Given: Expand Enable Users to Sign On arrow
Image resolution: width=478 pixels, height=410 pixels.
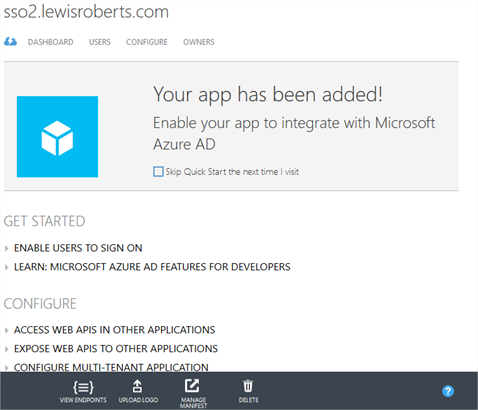Looking at the screenshot, I should pos(6,248).
